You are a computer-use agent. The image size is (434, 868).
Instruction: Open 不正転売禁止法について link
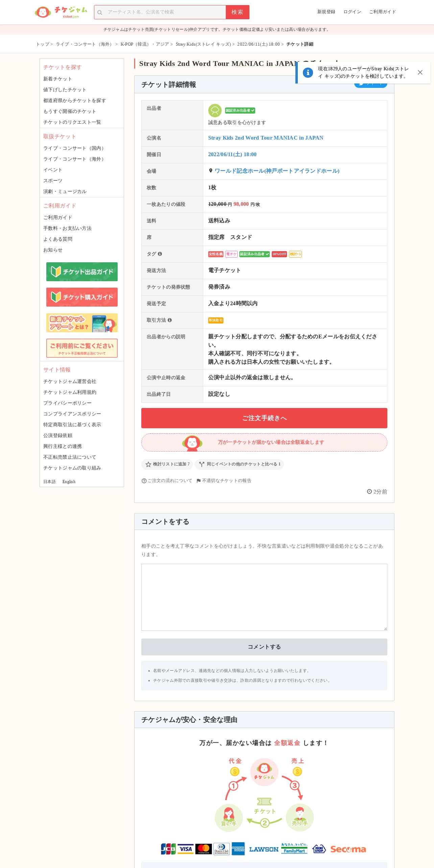pyautogui.click(x=70, y=457)
